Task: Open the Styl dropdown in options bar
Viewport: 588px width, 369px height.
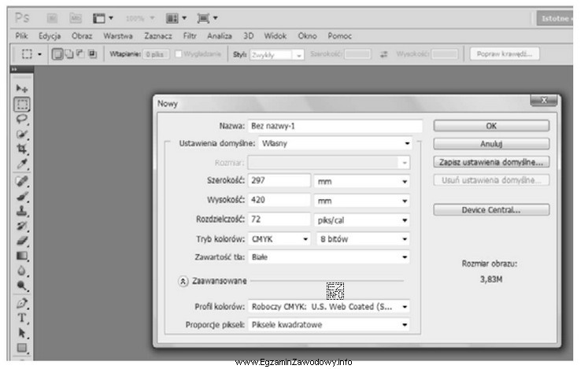Action: 276,55
